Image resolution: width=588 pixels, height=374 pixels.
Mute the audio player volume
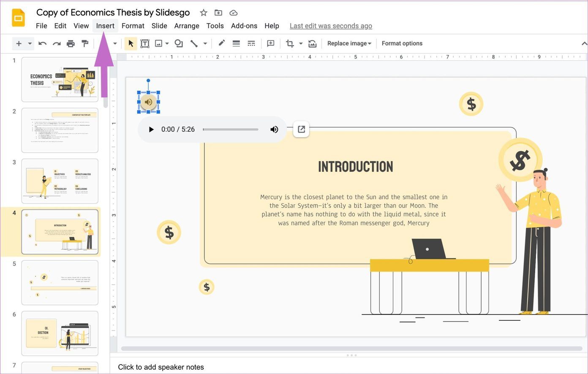coord(274,129)
